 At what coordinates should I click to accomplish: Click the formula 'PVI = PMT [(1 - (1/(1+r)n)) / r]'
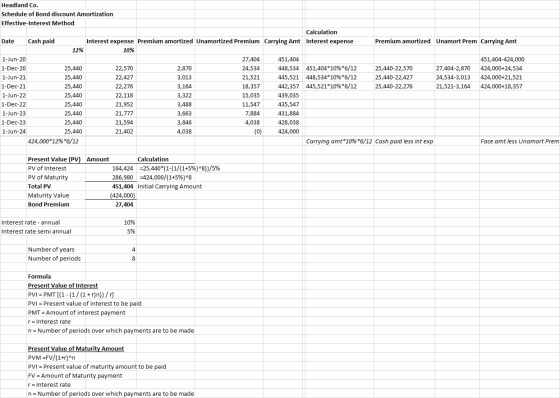[71, 295]
